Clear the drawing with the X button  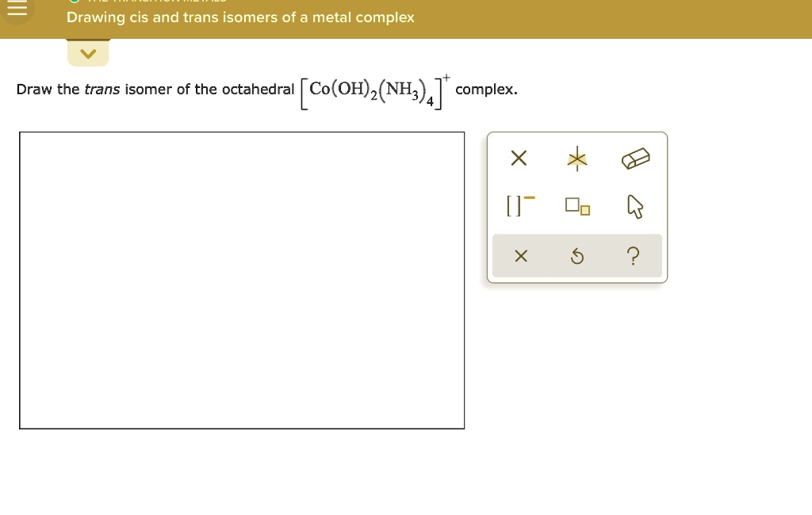coord(521,255)
